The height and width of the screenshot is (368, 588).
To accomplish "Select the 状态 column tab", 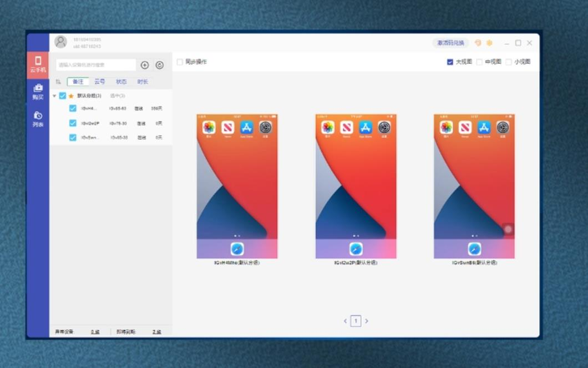I will point(121,82).
